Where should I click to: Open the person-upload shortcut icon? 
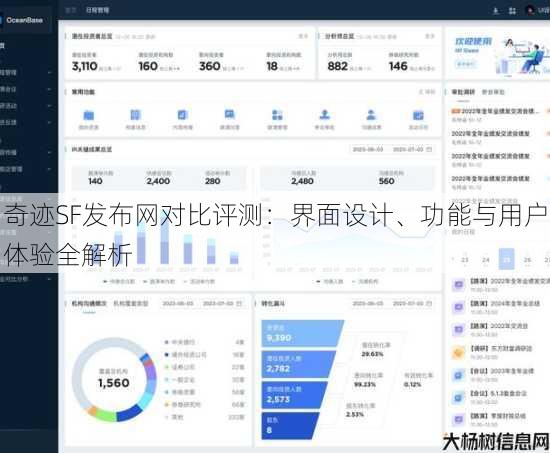pos(324,114)
